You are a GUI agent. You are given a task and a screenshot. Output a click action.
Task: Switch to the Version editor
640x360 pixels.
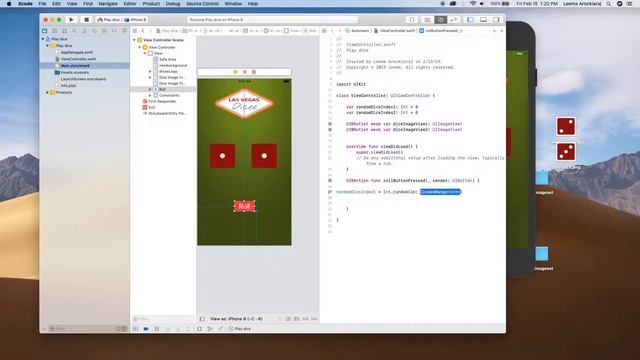(453, 20)
